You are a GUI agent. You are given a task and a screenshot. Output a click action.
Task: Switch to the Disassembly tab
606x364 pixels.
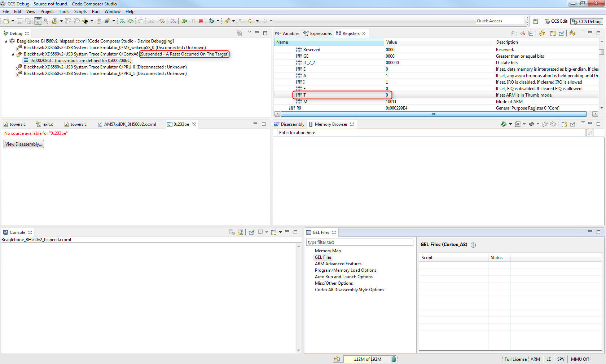point(289,124)
